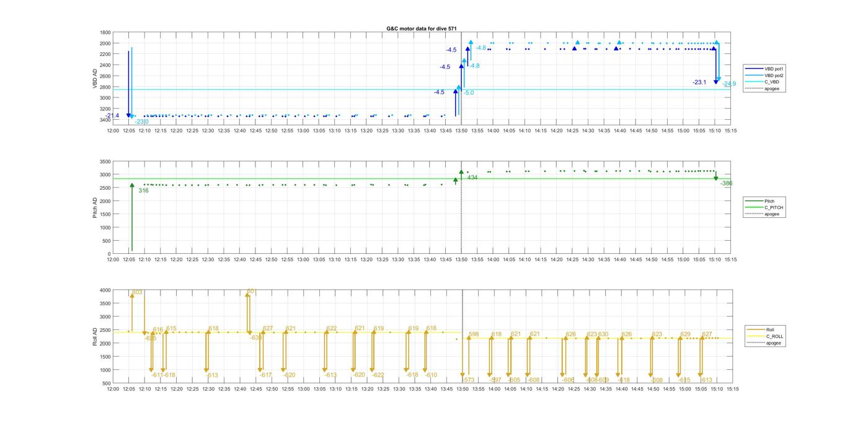This screenshot has width=868, height=430.
Task: Click the '1800' tick on VBD y-axis
Action: point(105,32)
